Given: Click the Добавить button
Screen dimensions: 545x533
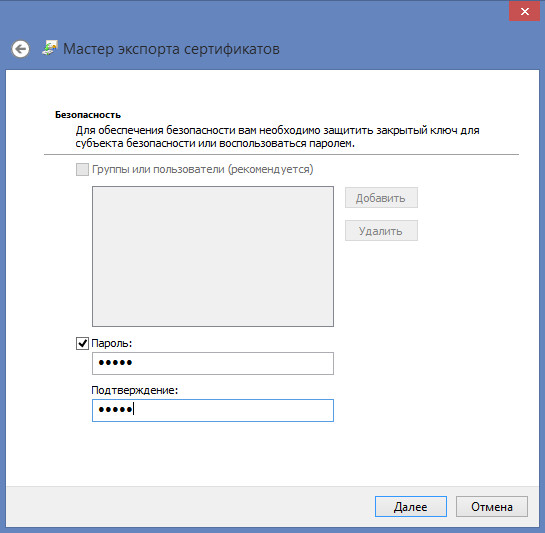Looking at the screenshot, I should click(381, 198).
